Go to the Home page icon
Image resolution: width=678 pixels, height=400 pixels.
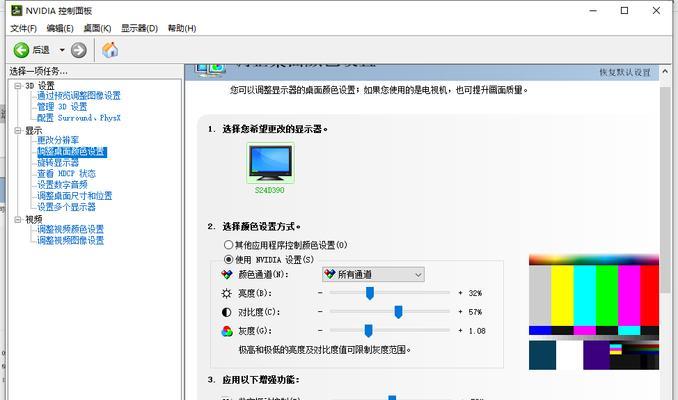tap(110, 50)
